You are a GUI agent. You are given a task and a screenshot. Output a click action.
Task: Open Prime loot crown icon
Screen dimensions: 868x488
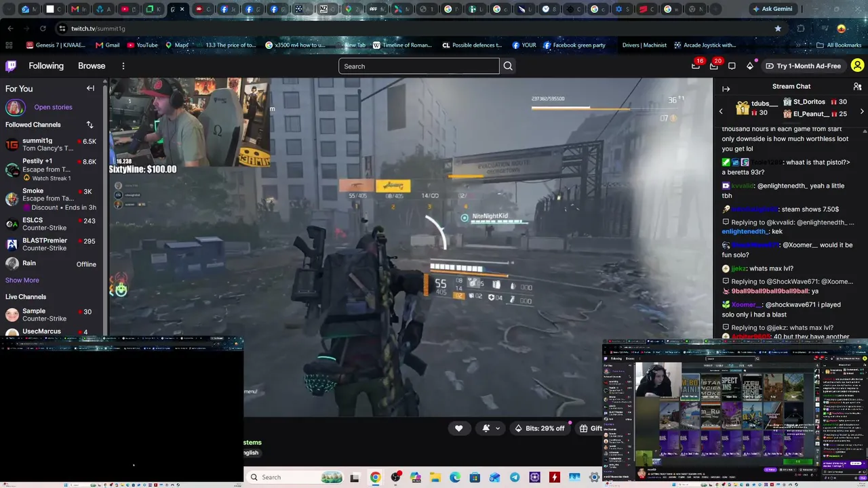pos(696,66)
